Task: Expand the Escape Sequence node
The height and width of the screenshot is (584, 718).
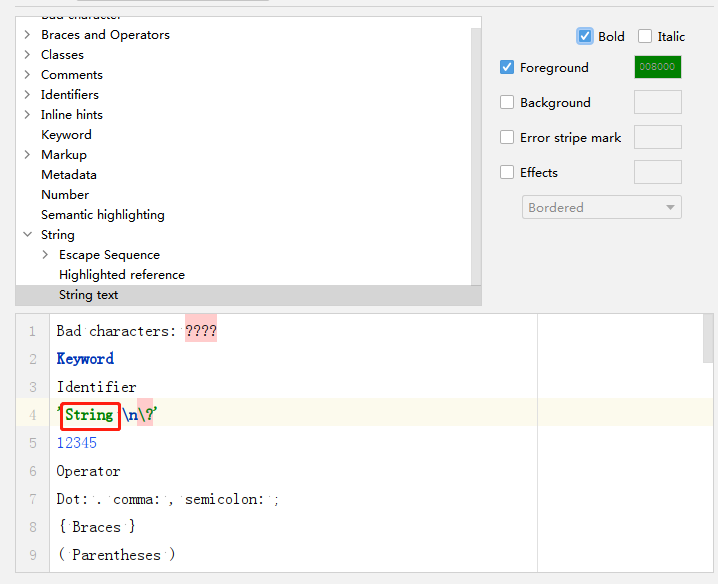Action: tap(45, 255)
